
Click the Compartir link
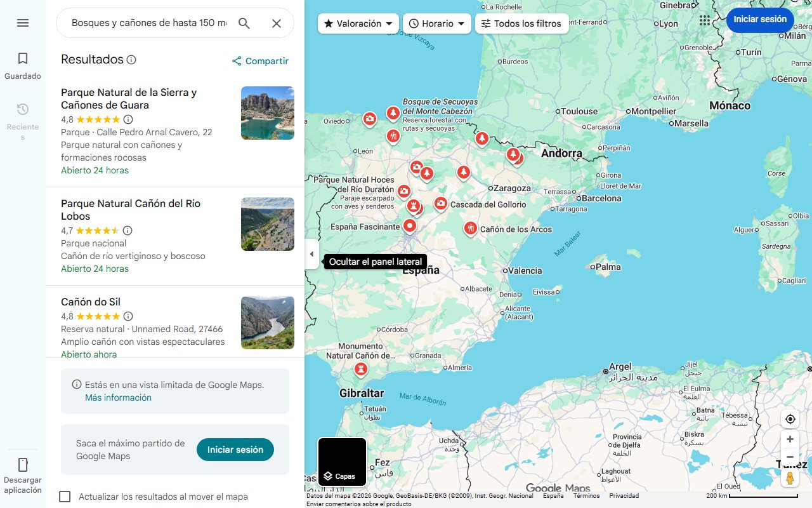(x=259, y=61)
